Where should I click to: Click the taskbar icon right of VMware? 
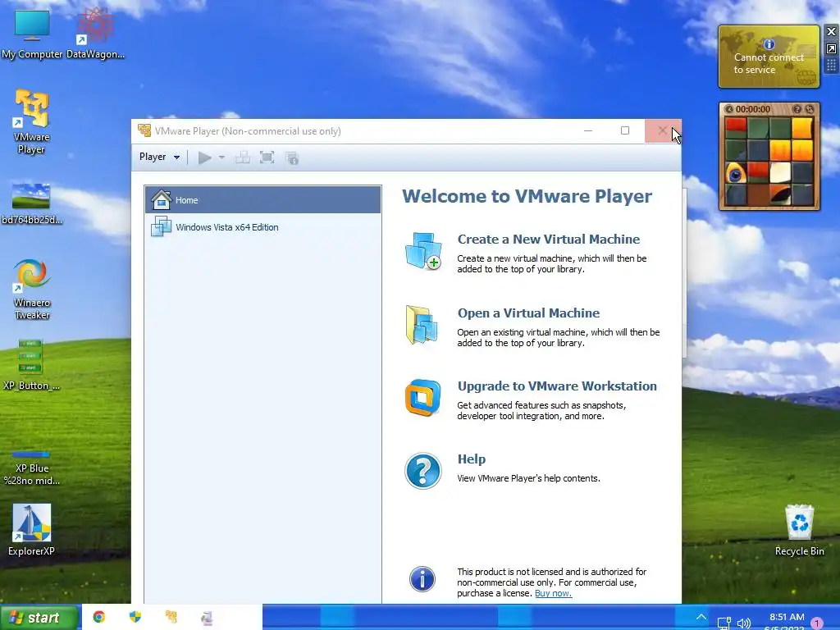tap(208, 618)
